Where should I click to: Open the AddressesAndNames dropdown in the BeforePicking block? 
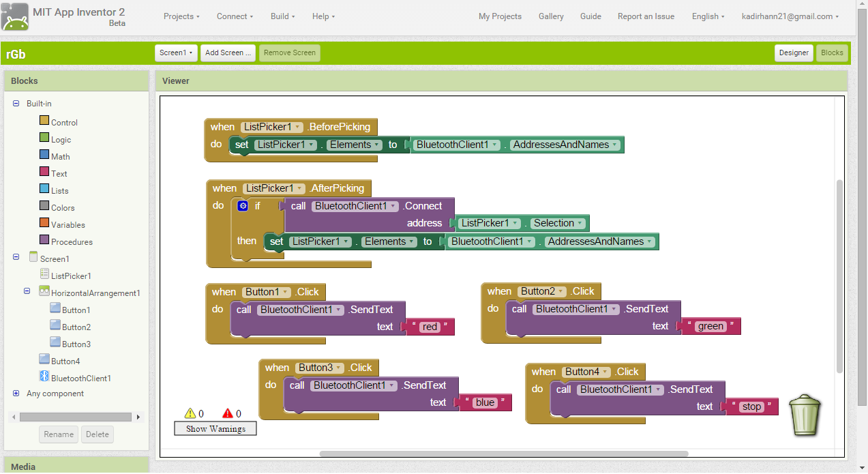pos(566,145)
